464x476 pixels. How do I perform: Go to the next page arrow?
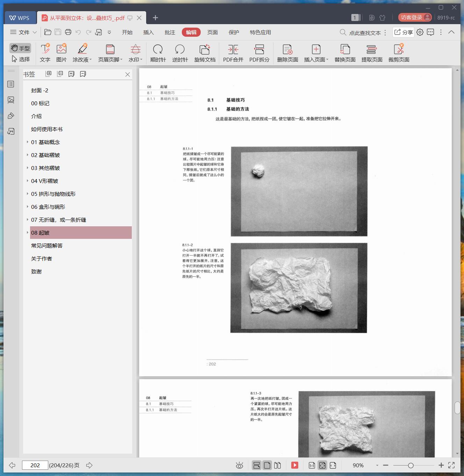[89, 465]
